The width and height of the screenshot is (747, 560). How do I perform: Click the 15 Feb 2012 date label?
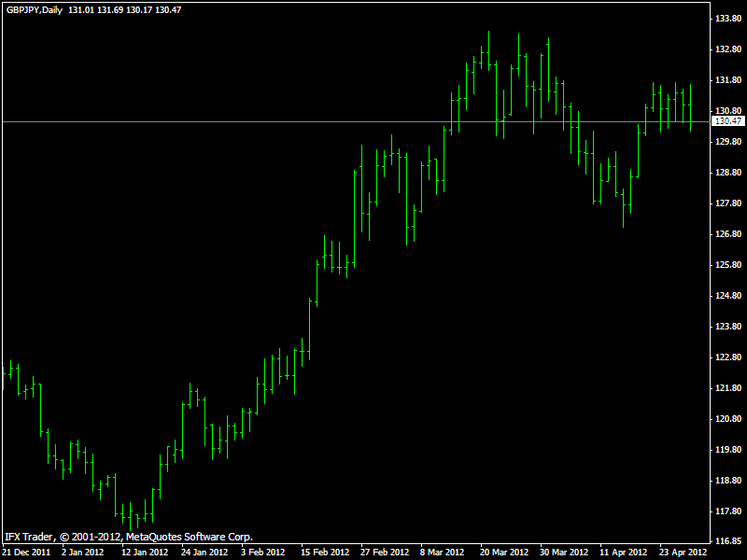[325, 553]
